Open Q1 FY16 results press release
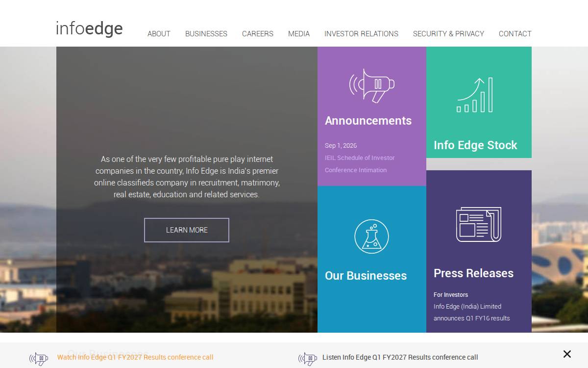This screenshot has width=588, height=368. tap(471, 312)
